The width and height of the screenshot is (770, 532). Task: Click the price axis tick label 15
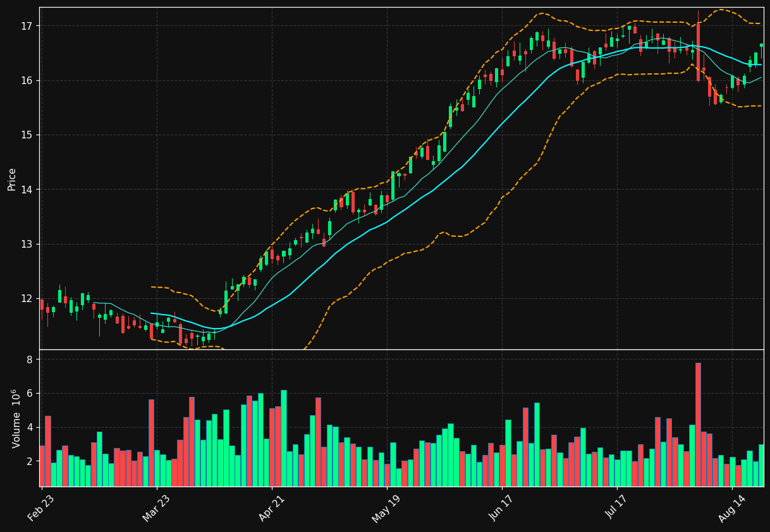pyautogui.click(x=28, y=135)
